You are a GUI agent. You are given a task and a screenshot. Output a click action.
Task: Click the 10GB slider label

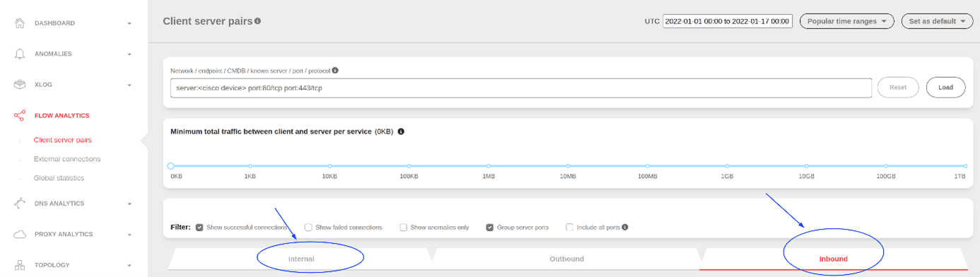click(x=807, y=176)
